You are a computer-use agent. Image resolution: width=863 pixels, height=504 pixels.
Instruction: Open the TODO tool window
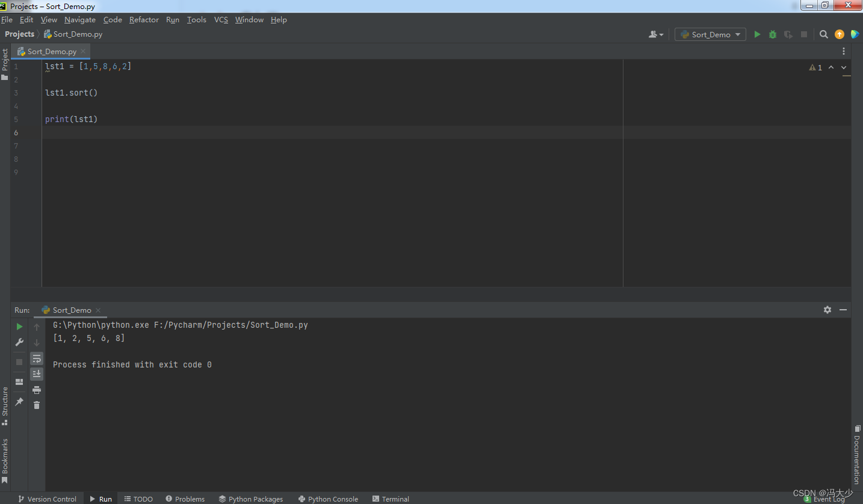click(138, 499)
